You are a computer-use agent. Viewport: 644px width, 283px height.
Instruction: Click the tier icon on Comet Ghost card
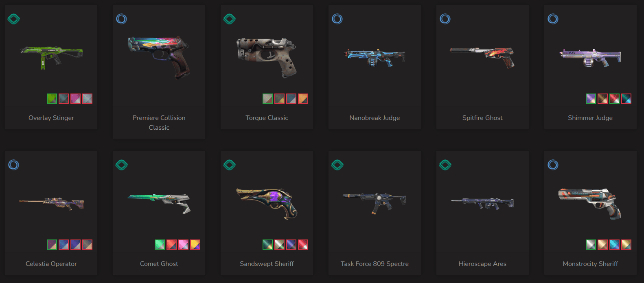[122, 165]
